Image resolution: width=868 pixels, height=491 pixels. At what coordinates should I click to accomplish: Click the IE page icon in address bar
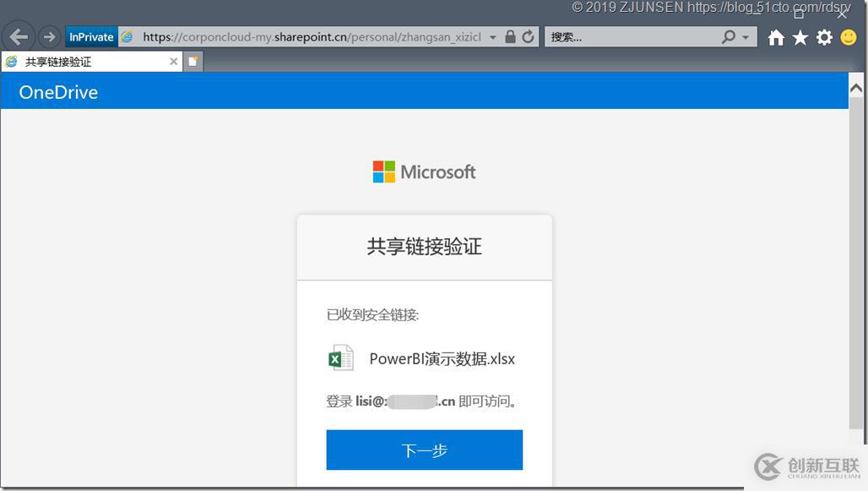pyautogui.click(x=127, y=37)
